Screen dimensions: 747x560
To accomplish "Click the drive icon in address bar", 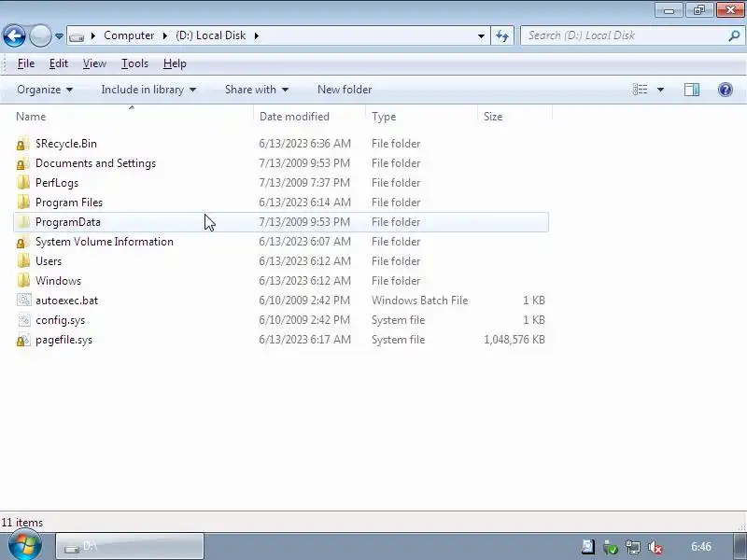I will [x=77, y=36].
